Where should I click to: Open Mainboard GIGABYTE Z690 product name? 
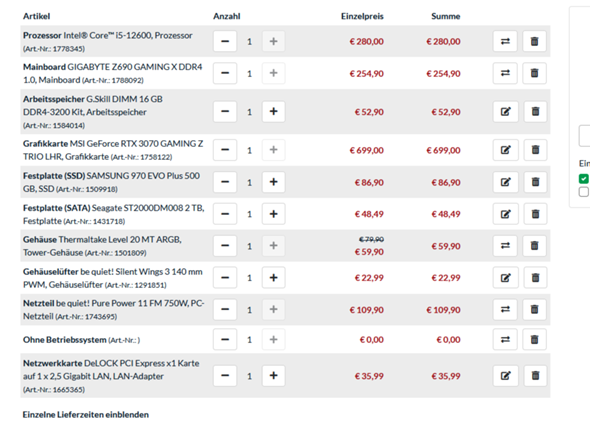113,73
